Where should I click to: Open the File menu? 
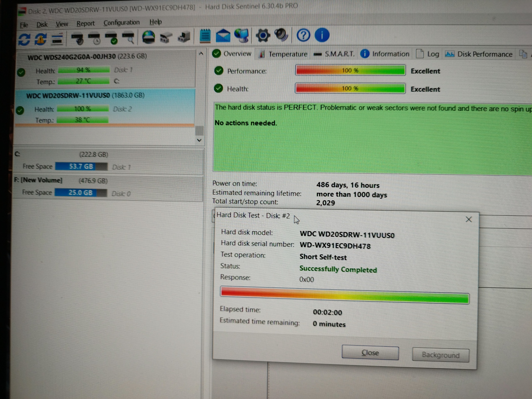24,25
